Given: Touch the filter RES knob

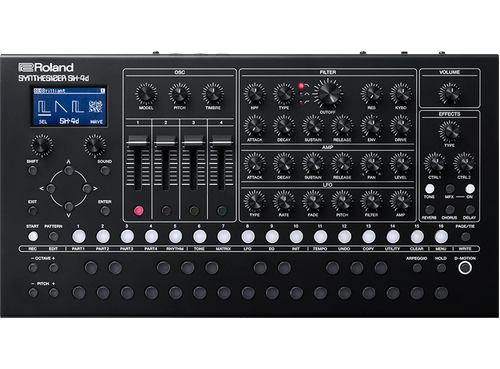Looking at the screenshot, I should tap(371, 94).
